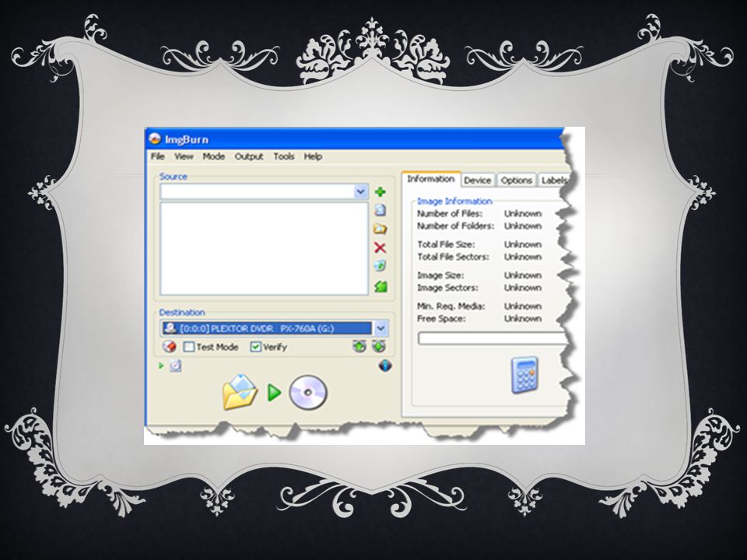The width and height of the screenshot is (747, 560).
Task: Open the Tools menu
Action: point(283,156)
